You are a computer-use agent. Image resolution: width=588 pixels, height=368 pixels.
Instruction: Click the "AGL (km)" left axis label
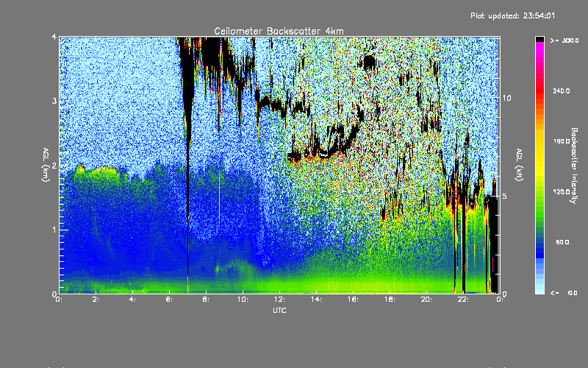[x=46, y=165]
